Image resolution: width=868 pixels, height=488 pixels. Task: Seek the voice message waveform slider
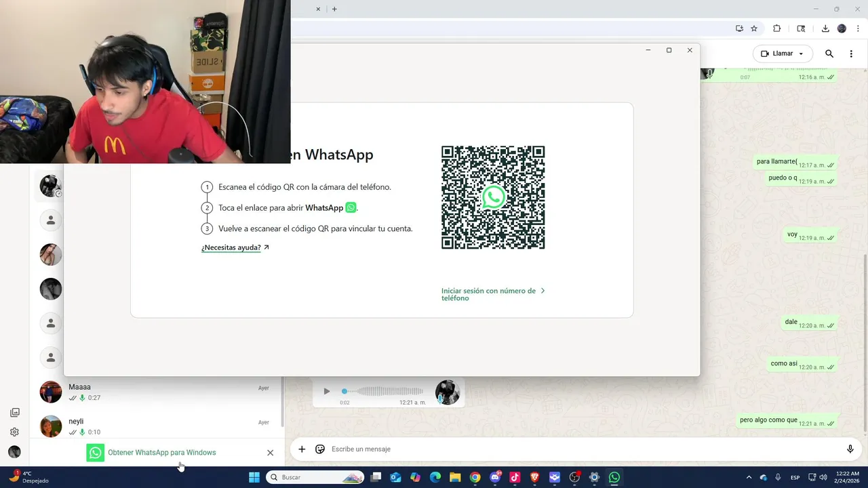(383, 391)
